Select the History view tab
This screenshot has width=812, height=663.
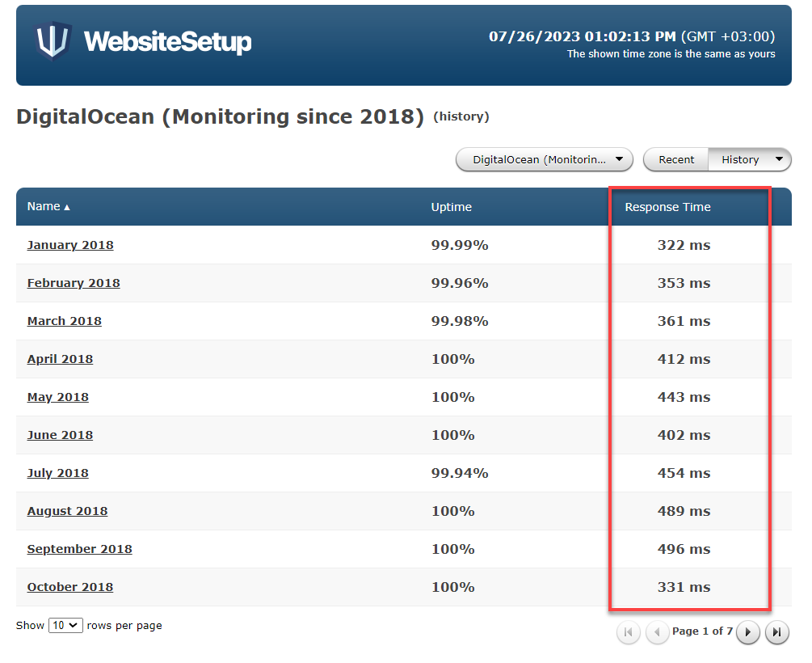(x=739, y=159)
